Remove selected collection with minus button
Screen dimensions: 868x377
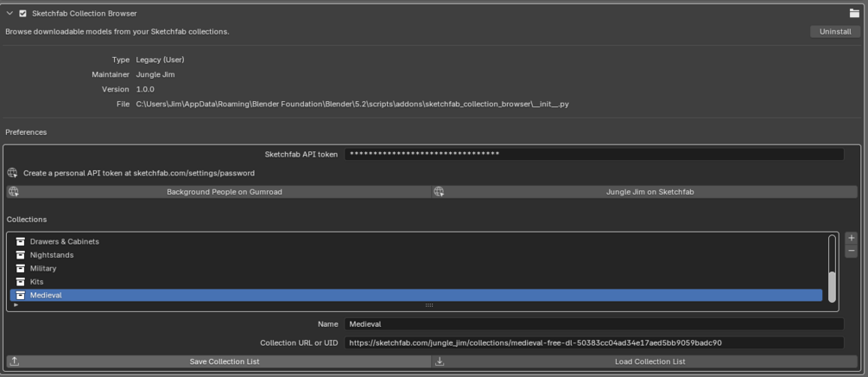pos(852,252)
